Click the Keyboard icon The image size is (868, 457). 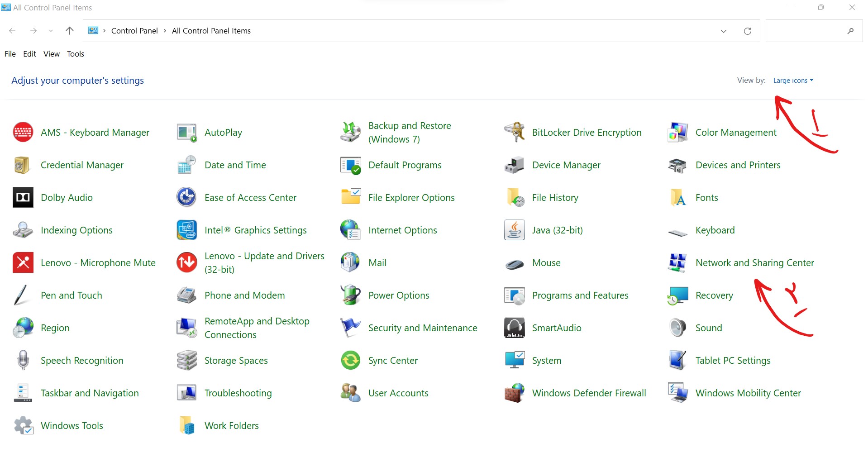(678, 233)
